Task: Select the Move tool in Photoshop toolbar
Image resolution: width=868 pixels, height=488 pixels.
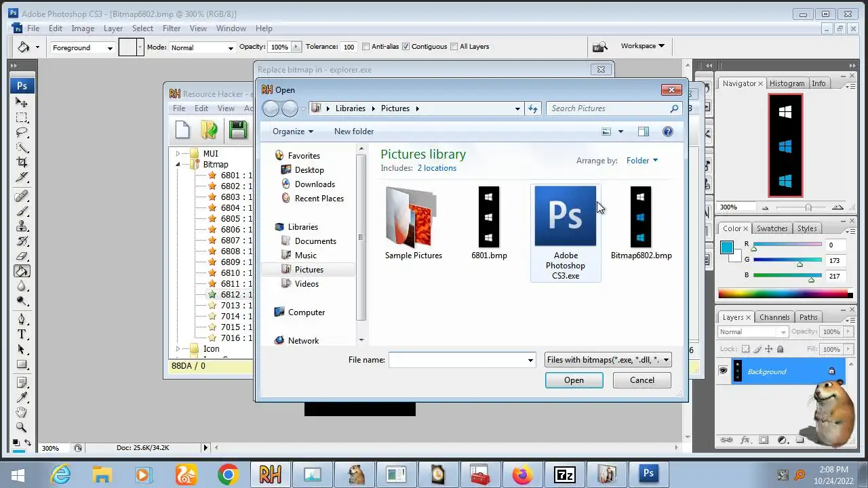Action: tap(22, 103)
